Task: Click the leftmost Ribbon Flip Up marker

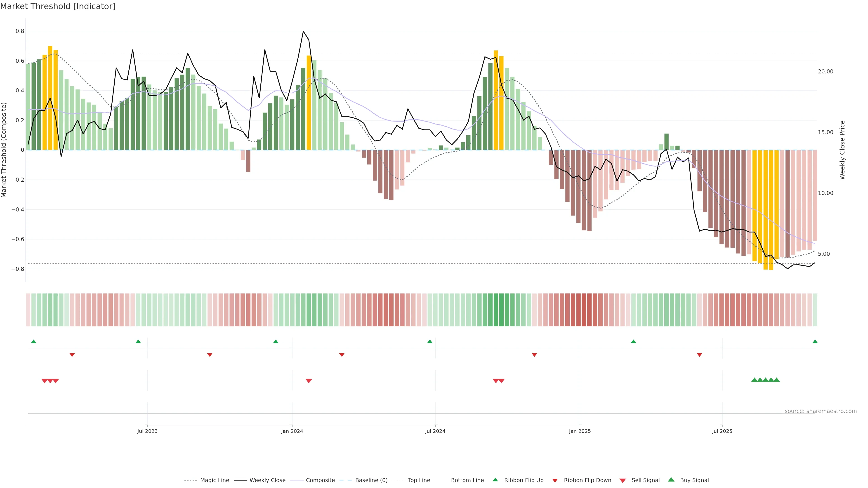Action: 34,342
